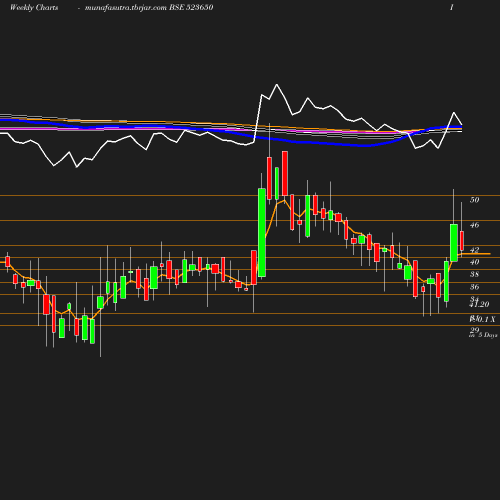Click the '41.20' current price value
This screenshot has width=500, height=500.
click(x=479, y=304)
